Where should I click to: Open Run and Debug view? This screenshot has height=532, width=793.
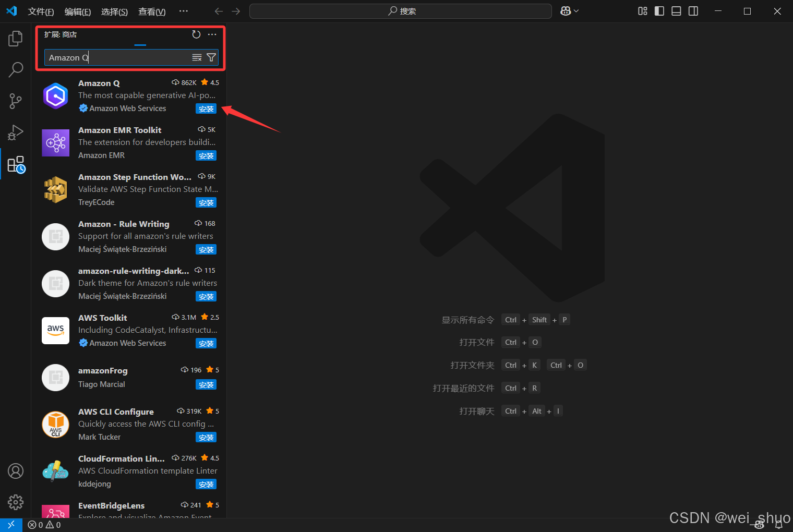[x=16, y=132]
